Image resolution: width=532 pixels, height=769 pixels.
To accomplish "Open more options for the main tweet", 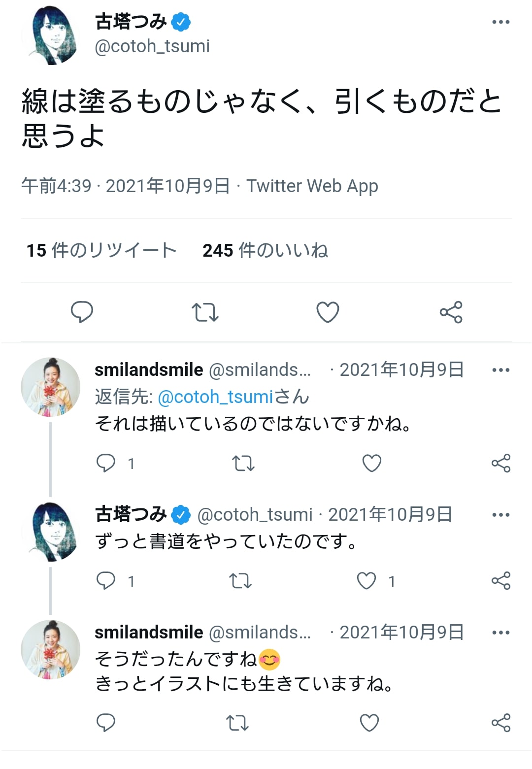I will click(x=500, y=22).
